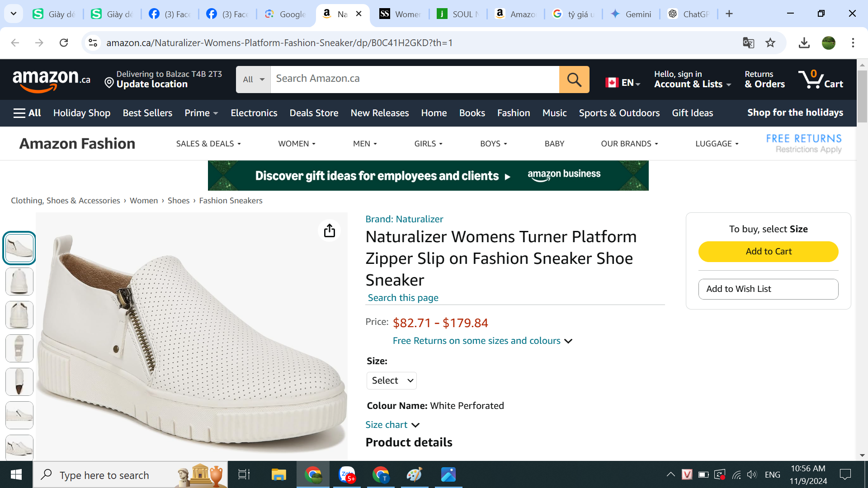
Task: Click the Add to Cart button
Action: (x=768, y=252)
